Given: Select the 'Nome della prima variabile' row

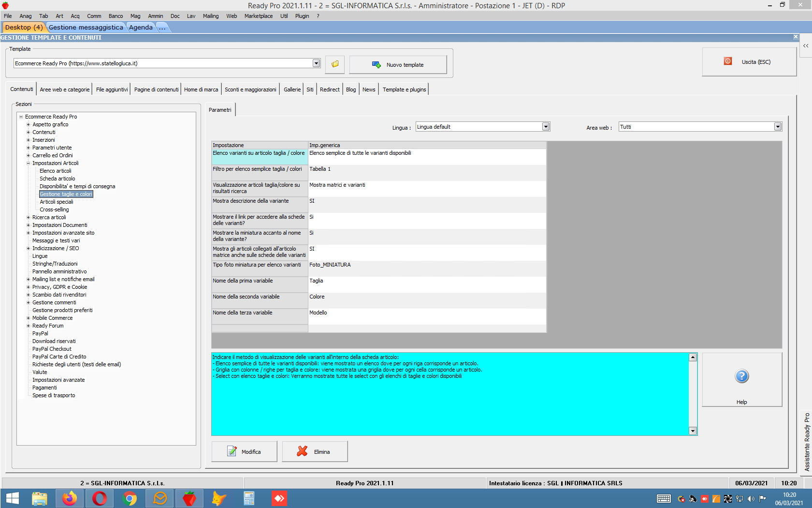Looking at the screenshot, I should 379,284.
